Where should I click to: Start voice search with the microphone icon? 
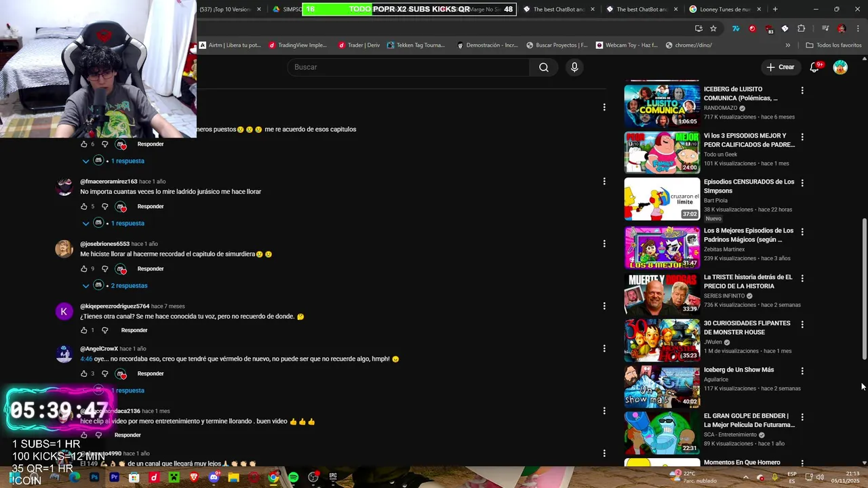pyautogui.click(x=574, y=67)
